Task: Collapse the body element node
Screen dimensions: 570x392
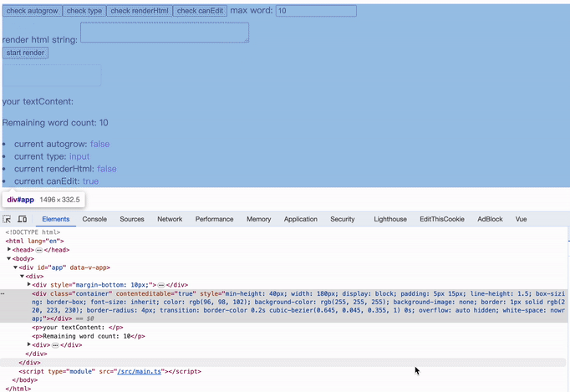Action: (x=9, y=258)
